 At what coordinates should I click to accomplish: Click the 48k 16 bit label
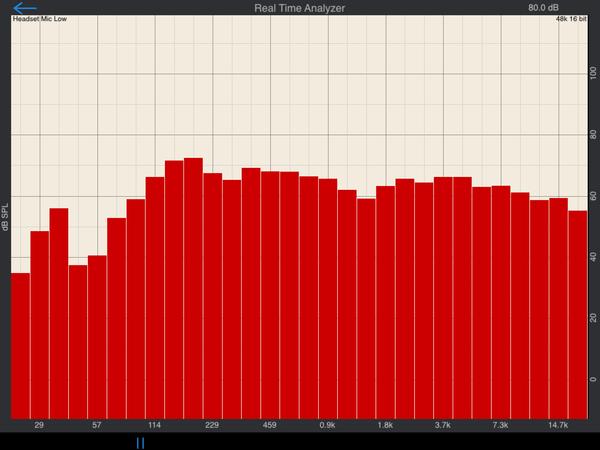571,19
